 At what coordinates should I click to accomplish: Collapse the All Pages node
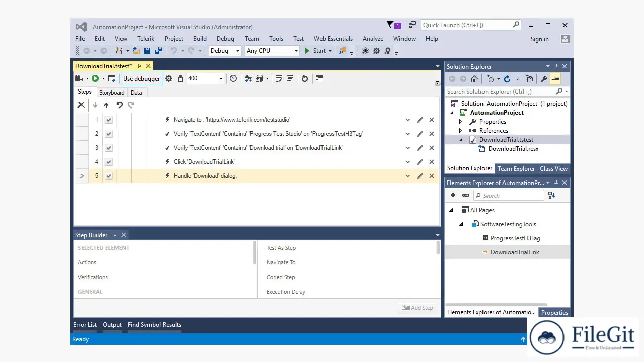(x=451, y=210)
